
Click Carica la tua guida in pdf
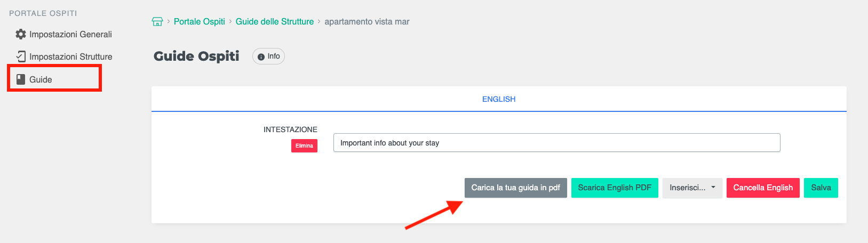[x=515, y=188]
